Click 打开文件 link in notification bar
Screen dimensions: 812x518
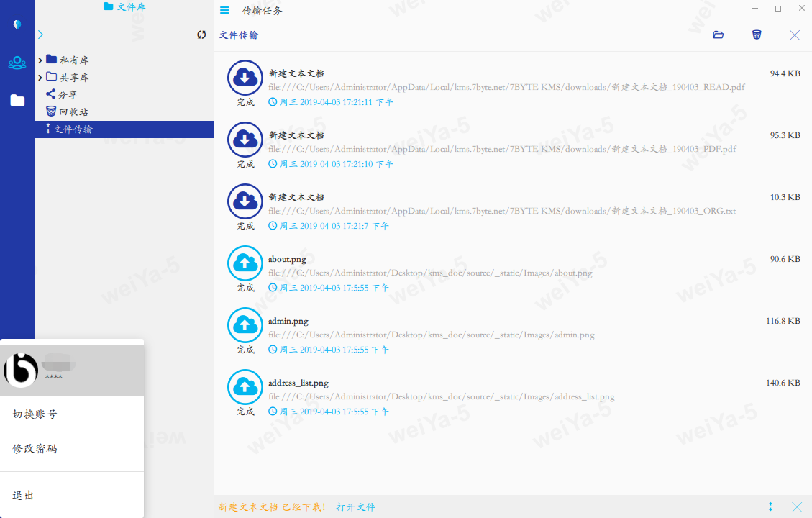pyautogui.click(x=355, y=507)
